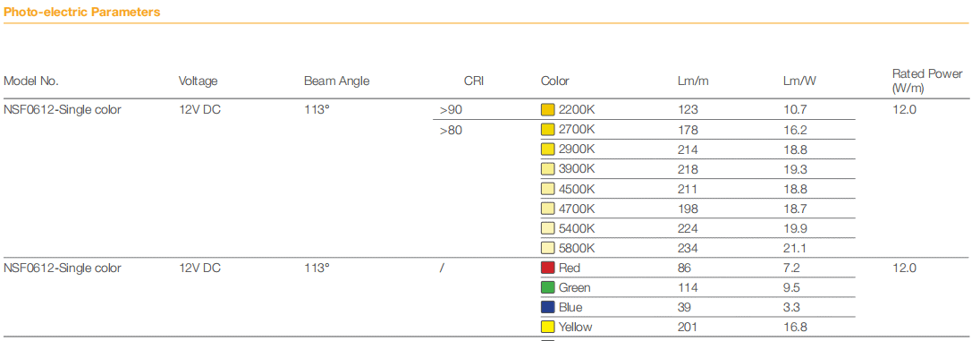This screenshot has height=341, width=980.
Task: Click the Photo-electric Parameters heading
Action: pos(82,12)
